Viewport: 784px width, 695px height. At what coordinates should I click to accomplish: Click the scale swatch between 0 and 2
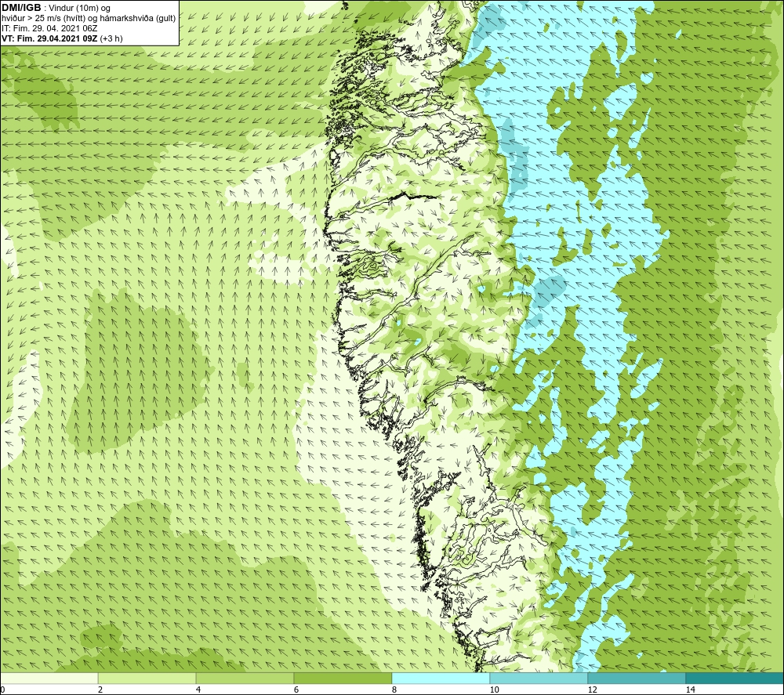tap(49, 679)
